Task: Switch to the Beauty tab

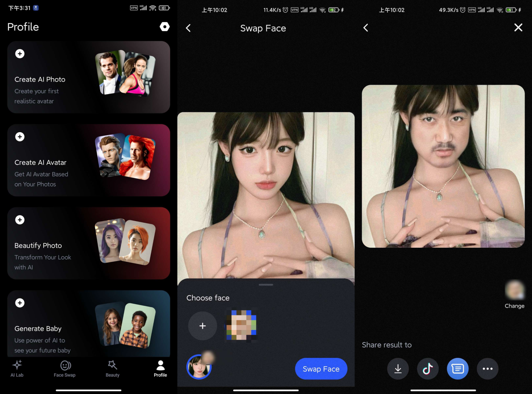Action: click(112, 369)
